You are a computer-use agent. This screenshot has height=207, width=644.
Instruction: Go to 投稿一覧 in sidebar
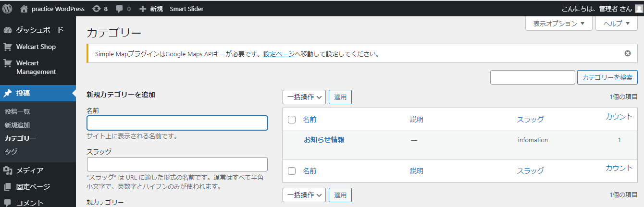coord(17,111)
